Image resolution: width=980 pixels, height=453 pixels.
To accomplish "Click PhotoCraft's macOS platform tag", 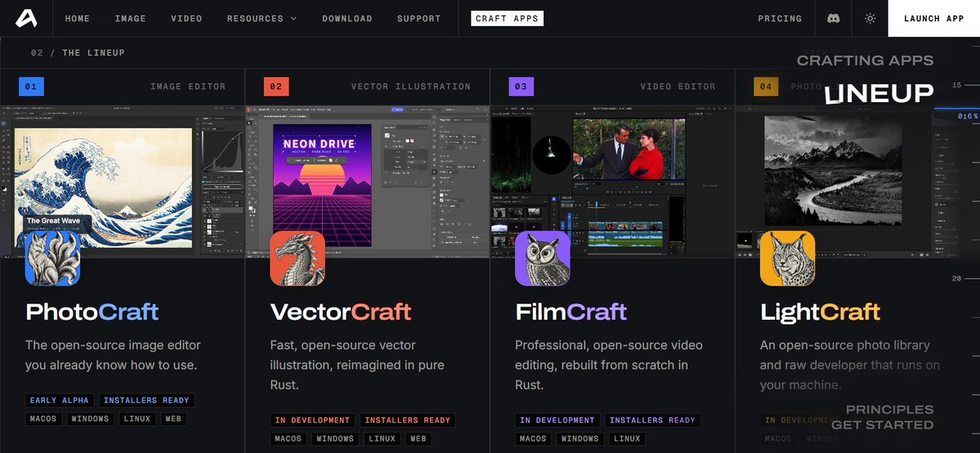I will 44,419.
